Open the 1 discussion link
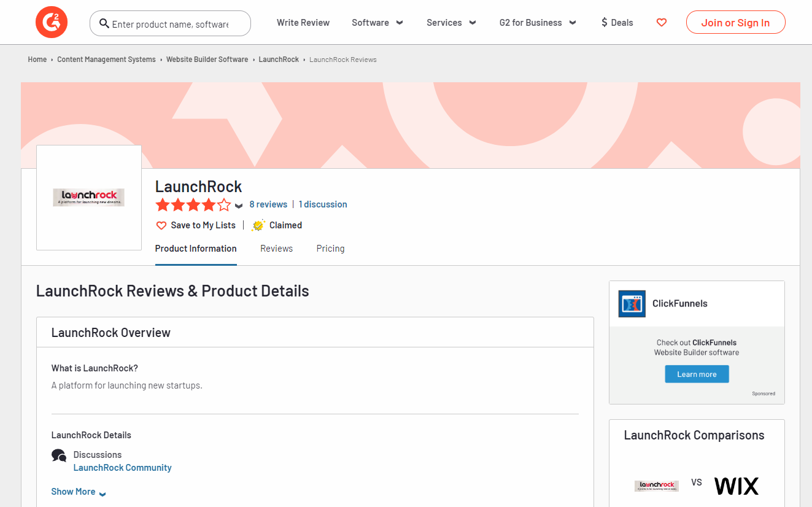The height and width of the screenshot is (507, 812). (323, 204)
